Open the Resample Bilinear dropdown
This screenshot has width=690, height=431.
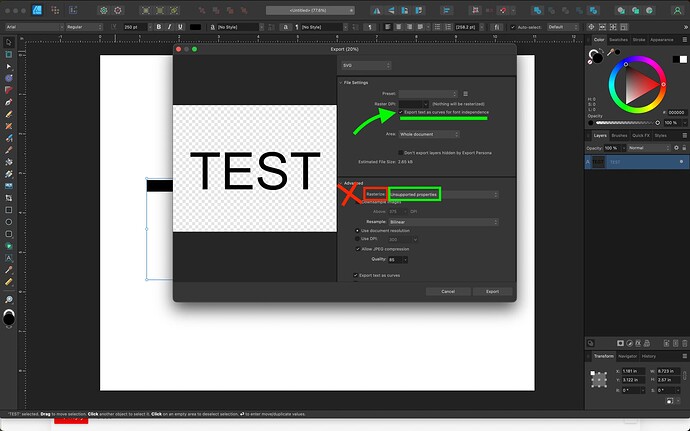[x=444, y=222]
